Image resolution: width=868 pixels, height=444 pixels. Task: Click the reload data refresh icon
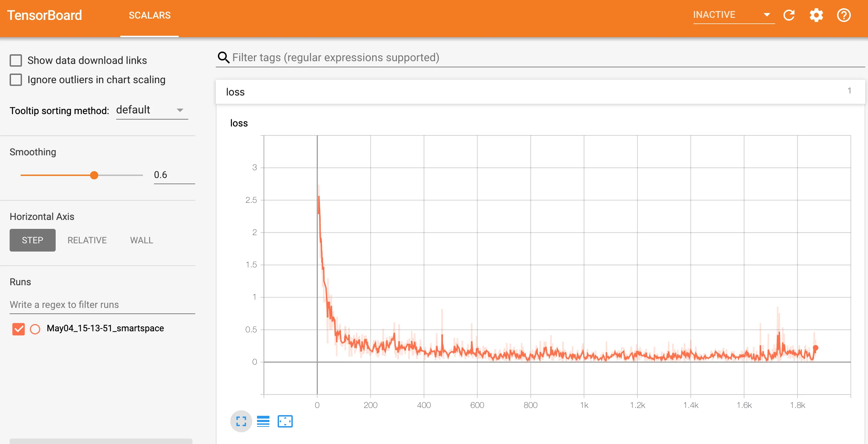tap(789, 15)
